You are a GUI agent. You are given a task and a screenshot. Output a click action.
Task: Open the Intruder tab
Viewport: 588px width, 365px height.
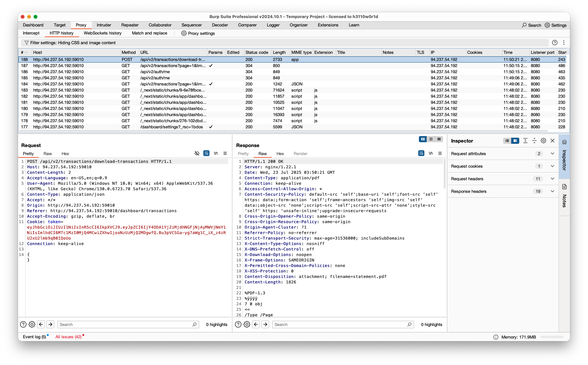(x=104, y=25)
